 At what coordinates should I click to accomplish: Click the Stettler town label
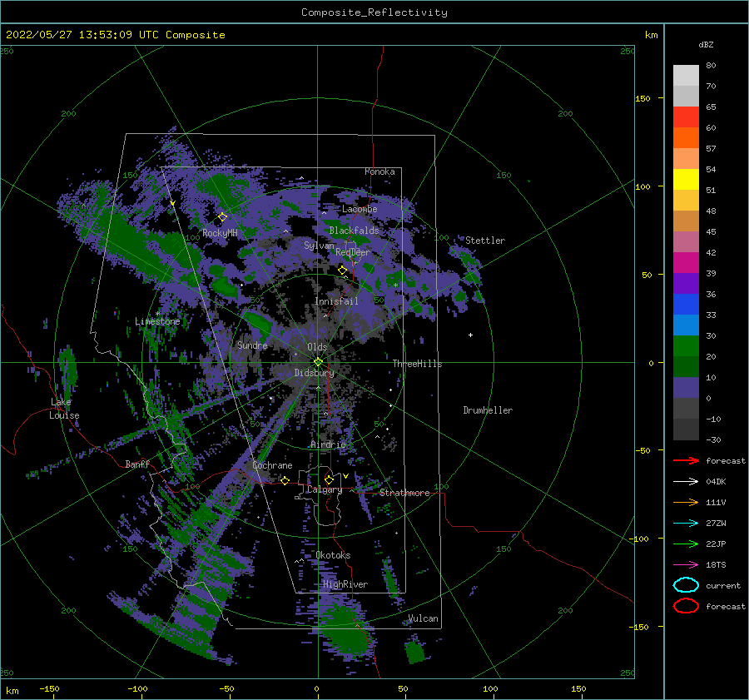point(485,241)
